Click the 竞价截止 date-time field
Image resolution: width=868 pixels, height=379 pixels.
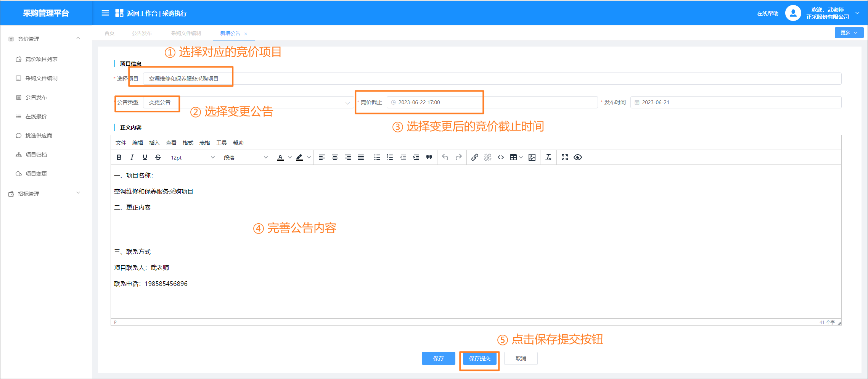tap(492, 102)
